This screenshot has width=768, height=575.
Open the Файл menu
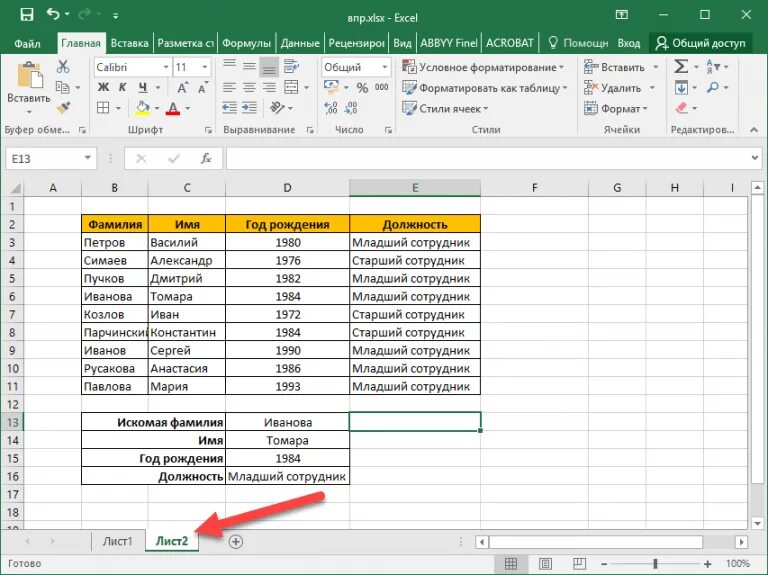point(27,43)
